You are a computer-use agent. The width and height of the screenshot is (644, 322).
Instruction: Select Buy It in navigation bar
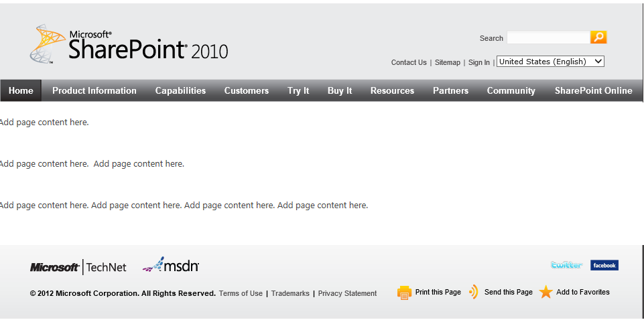coord(340,90)
